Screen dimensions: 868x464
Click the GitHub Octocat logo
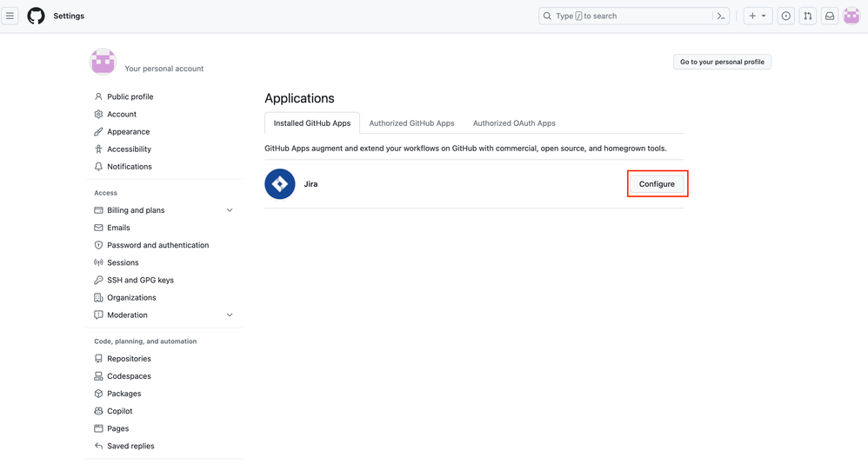click(x=36, y=16)
